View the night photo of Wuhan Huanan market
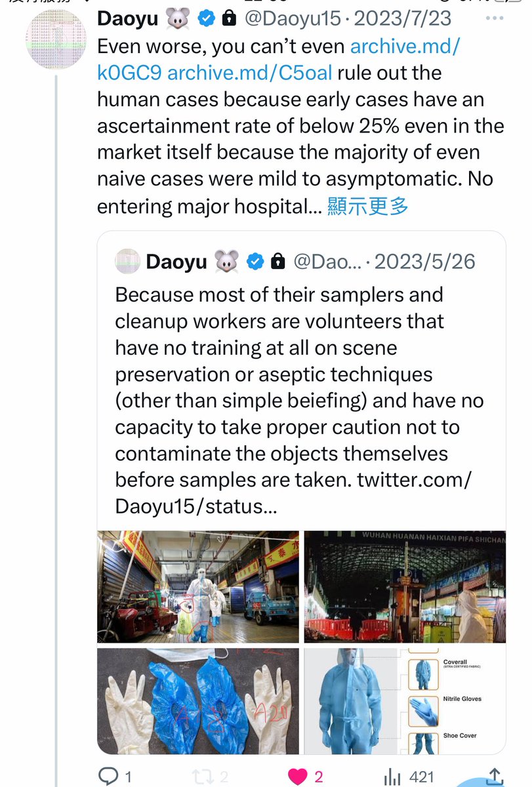Image resolution: width=532 pixels, height=787 pixels. 405,587
